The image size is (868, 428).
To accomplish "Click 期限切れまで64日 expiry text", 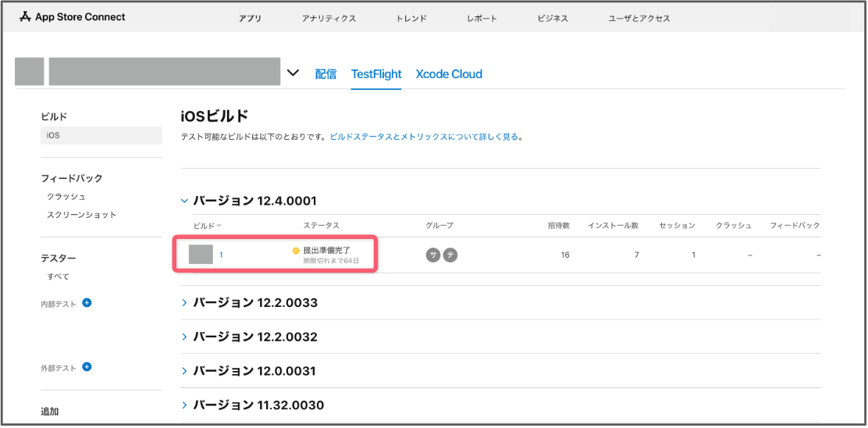I will 331,260.
